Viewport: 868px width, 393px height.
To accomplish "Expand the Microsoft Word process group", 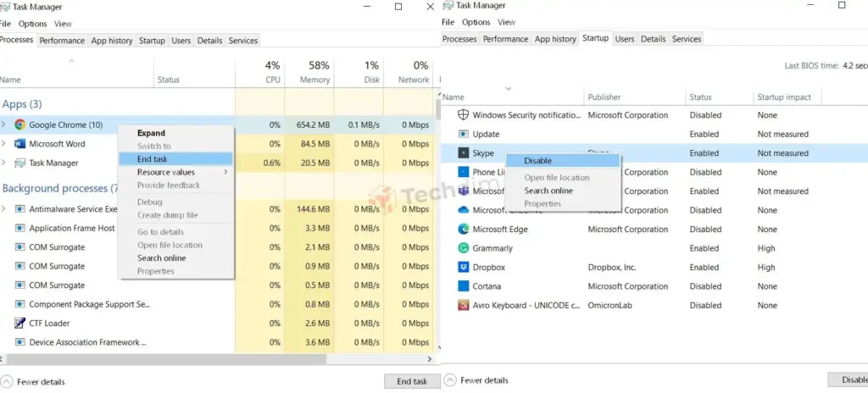I will coord(3,144).
